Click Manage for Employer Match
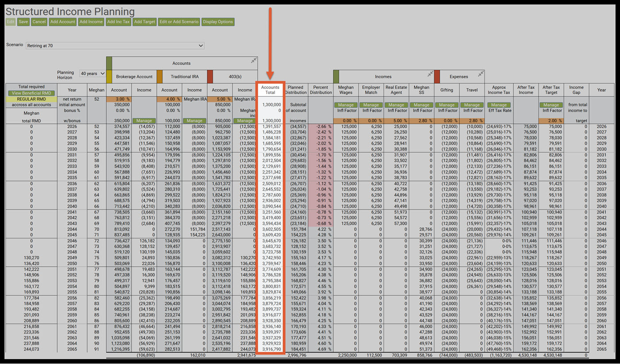This screenshot has height=364, width=620. click(x=371, y=105)
